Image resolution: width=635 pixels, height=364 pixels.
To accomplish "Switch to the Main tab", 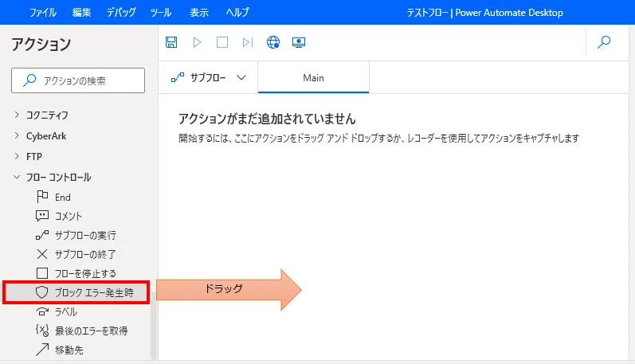I will tap(313, 78).
